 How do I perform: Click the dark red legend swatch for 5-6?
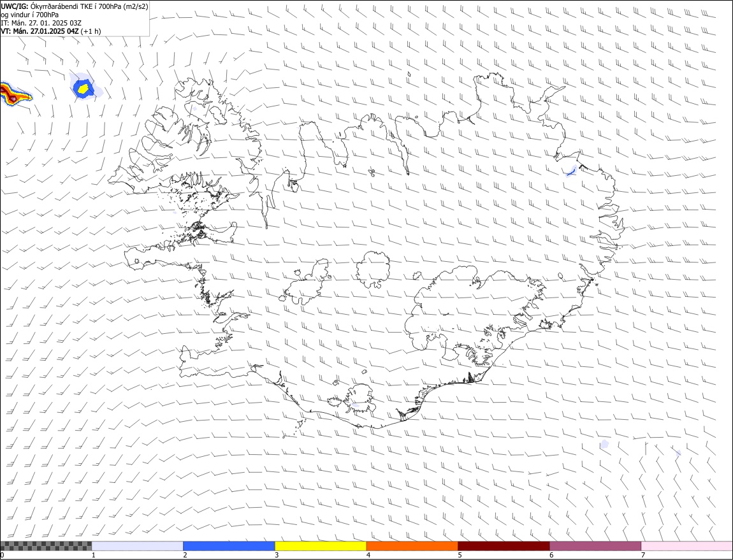[x=504, y=546]
